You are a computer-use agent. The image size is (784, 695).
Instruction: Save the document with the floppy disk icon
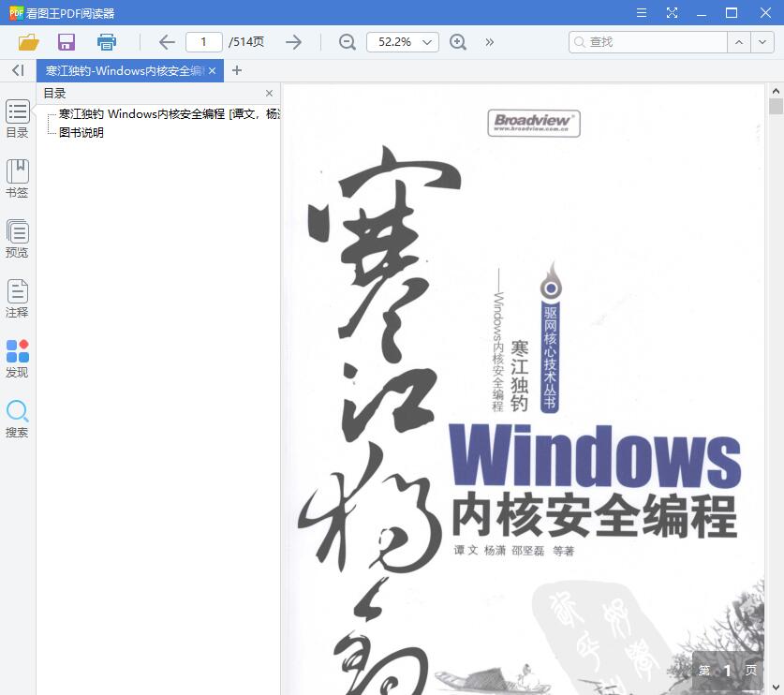(x=67, y=42)
